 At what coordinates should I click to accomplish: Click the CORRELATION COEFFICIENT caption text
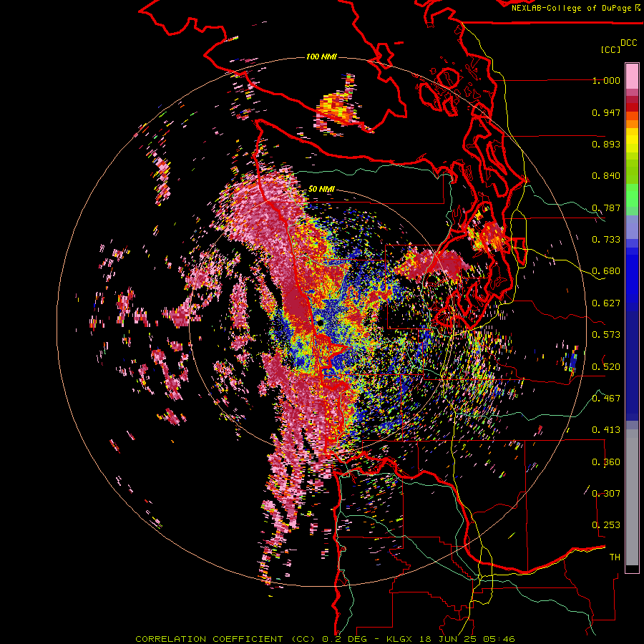click(209, 639)
